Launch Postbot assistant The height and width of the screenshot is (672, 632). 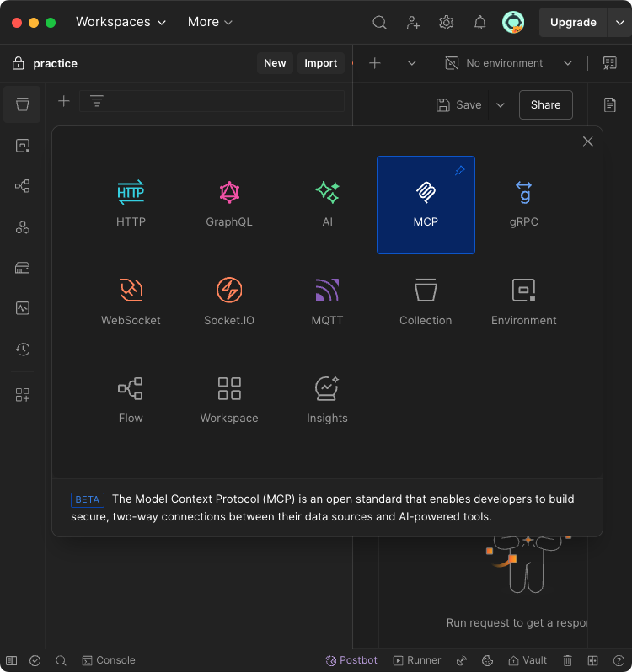point(351,660)
